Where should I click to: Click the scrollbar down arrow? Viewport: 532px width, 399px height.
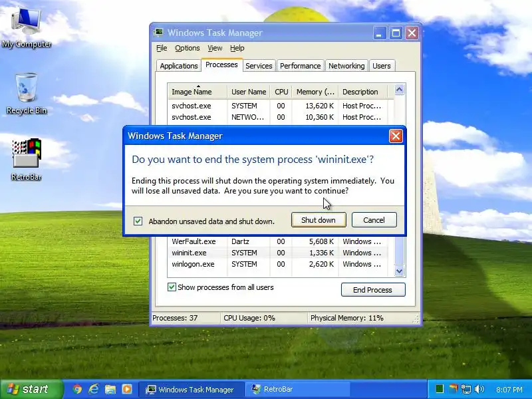click(x=400, y=271)
